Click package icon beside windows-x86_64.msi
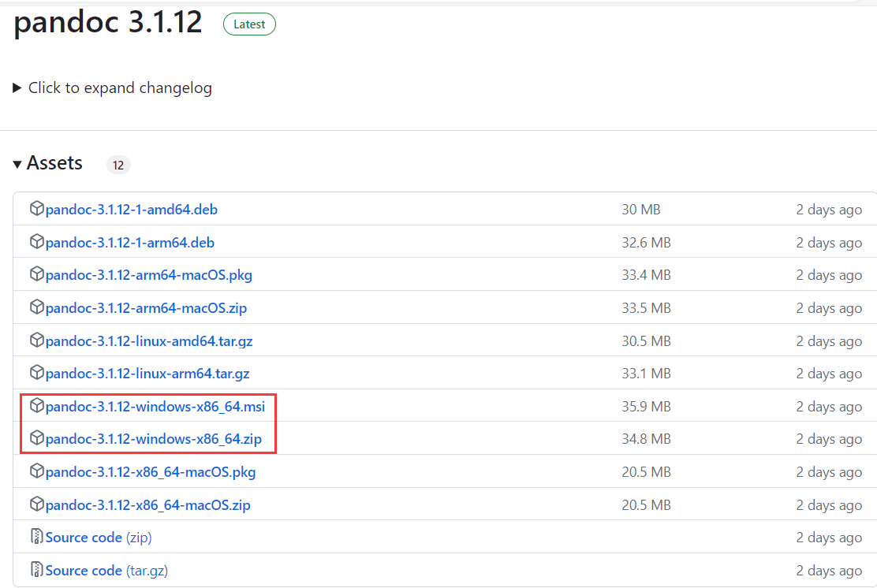This screenshot has width=877, height=588. (x=37, y=405)
